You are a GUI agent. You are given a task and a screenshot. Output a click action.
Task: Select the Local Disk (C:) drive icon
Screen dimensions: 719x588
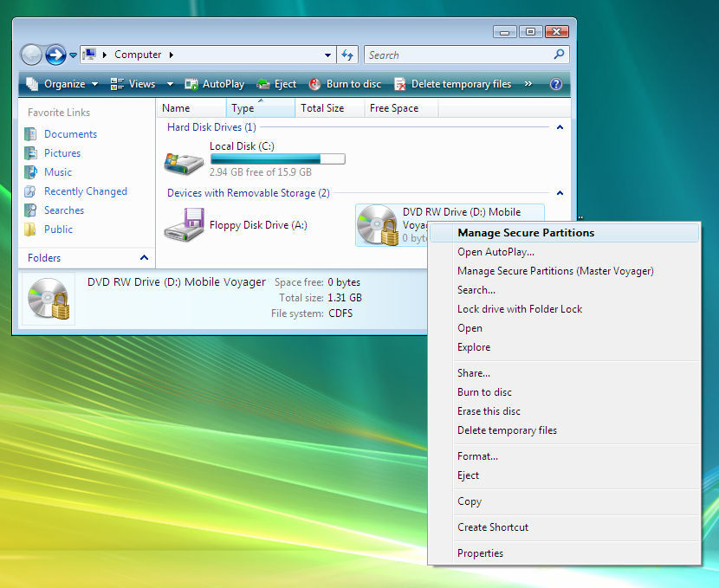pyautogui.click(x=184, y=163)
